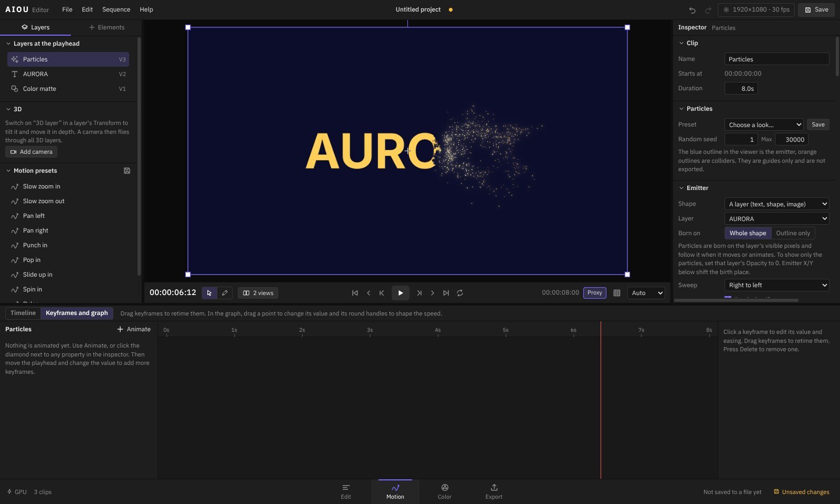The width and height of the screenshot is (840, 504).
Task: Open the File menu
Action: point(67,9)
